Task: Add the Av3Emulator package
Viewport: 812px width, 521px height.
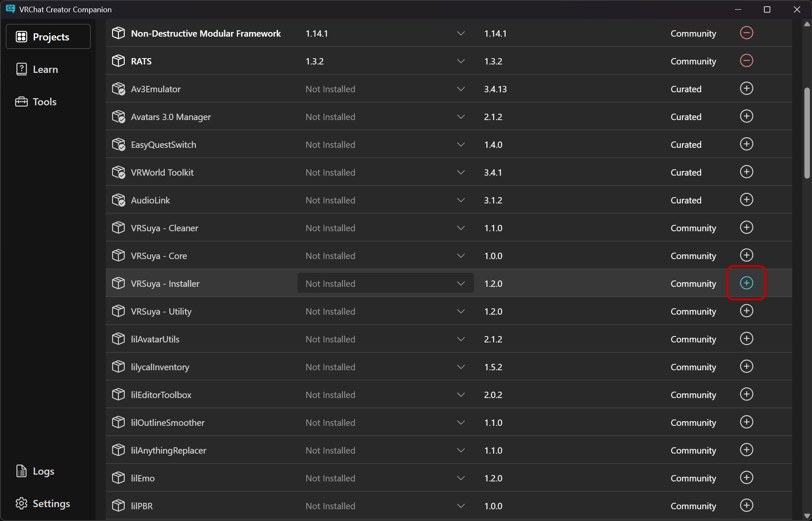Action: 746,88
